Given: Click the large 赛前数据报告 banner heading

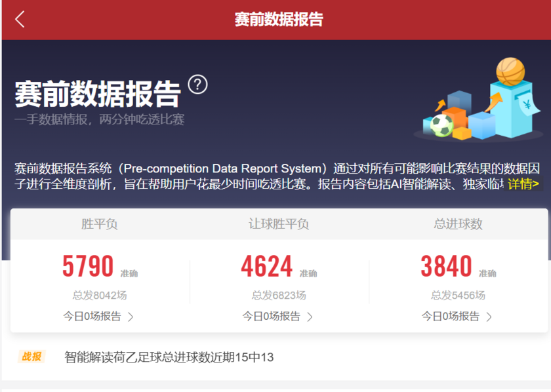Looking at the screenshot, I should [97, 94].
